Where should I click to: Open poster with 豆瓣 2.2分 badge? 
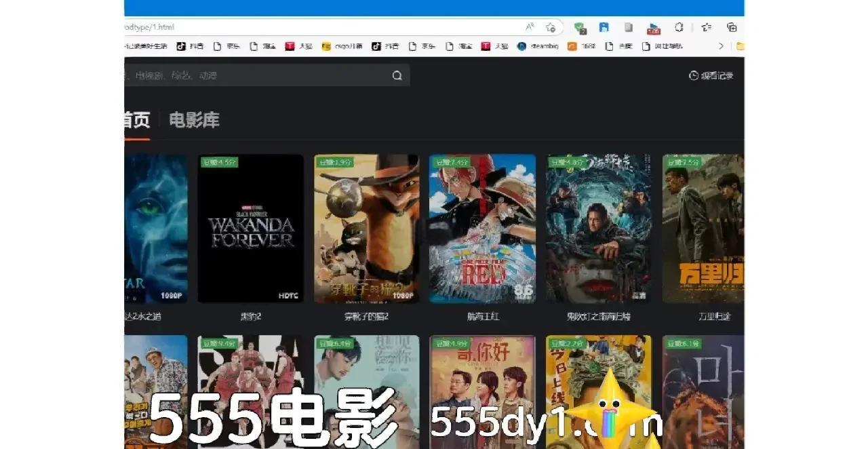pos(598,392)
